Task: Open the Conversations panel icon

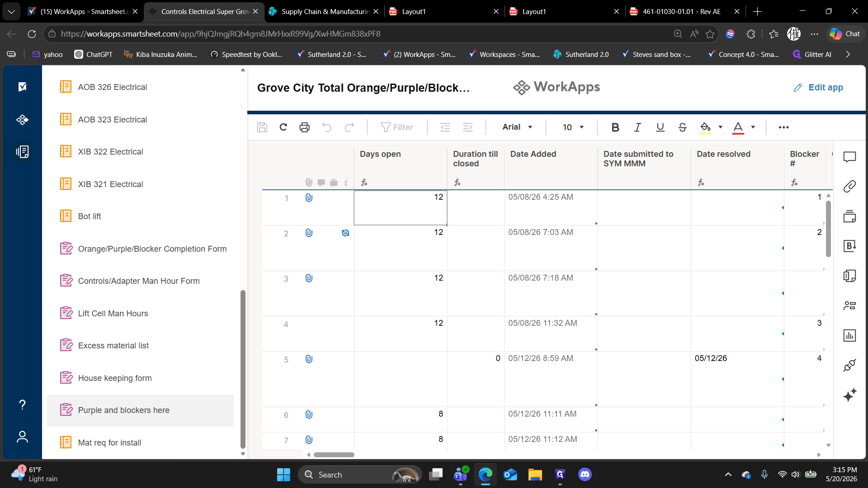Action: pyautogui.click(x=849, y=157)
